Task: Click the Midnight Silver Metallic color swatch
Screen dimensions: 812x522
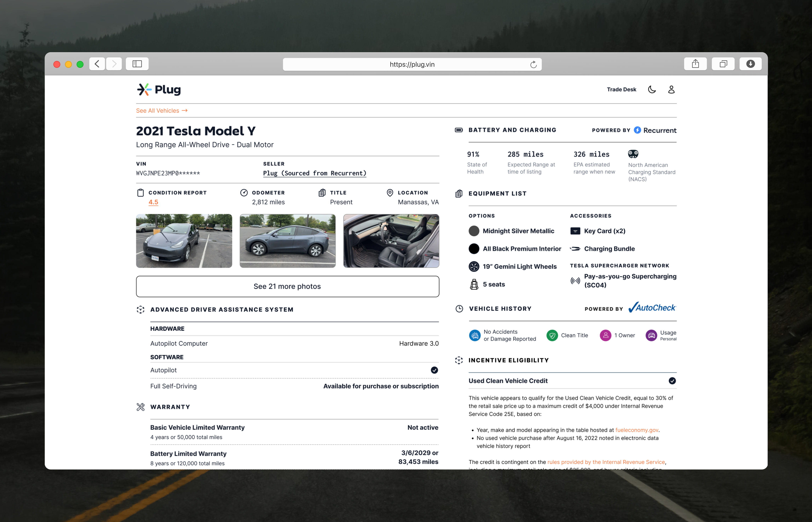Action: click(474, 231)
